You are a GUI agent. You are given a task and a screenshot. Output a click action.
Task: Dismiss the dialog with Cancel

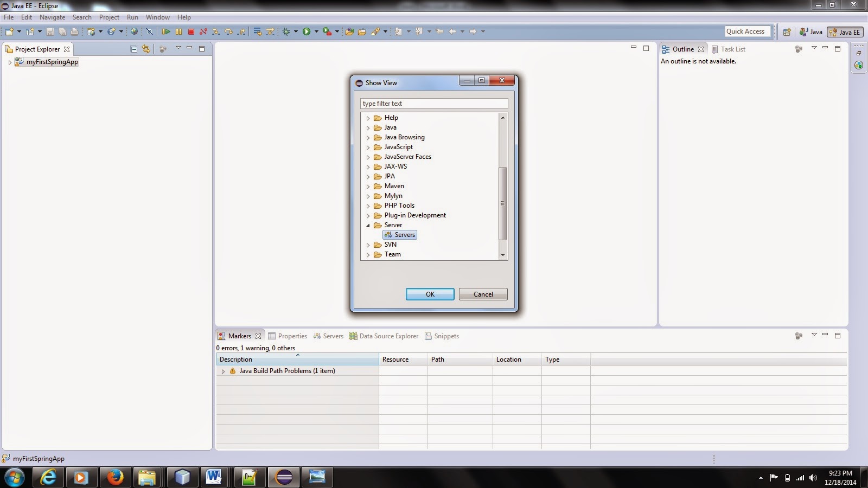point(482,294)
